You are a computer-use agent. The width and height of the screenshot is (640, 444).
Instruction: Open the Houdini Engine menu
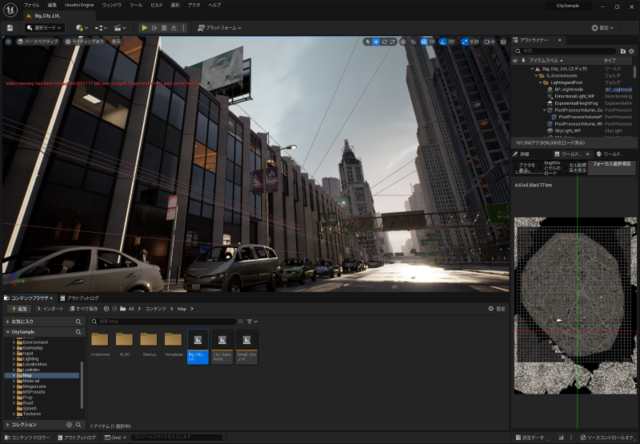[x=79, y=5]
